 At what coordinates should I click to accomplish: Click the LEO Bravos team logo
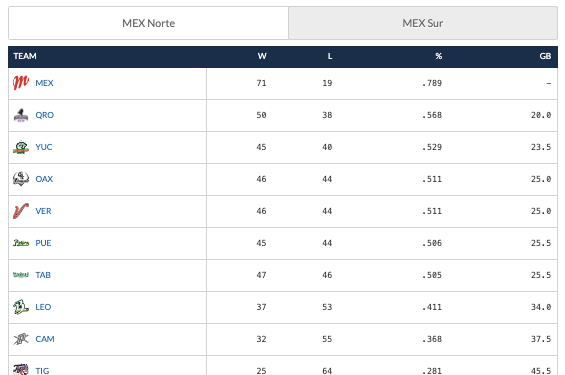click(x=21, y=307)
